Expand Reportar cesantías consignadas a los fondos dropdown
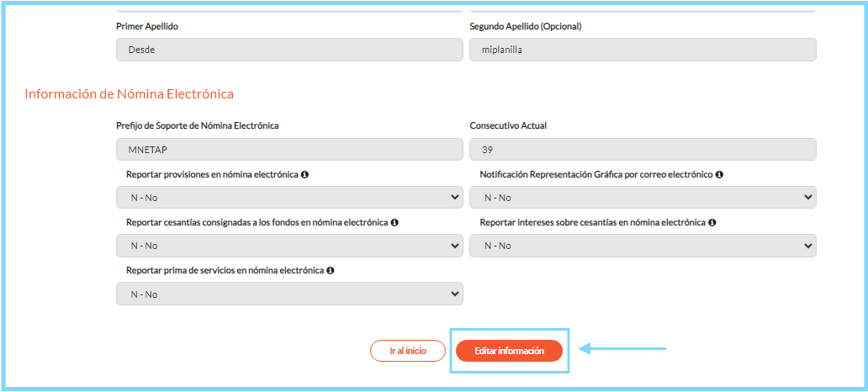 (x=289, y=246)
